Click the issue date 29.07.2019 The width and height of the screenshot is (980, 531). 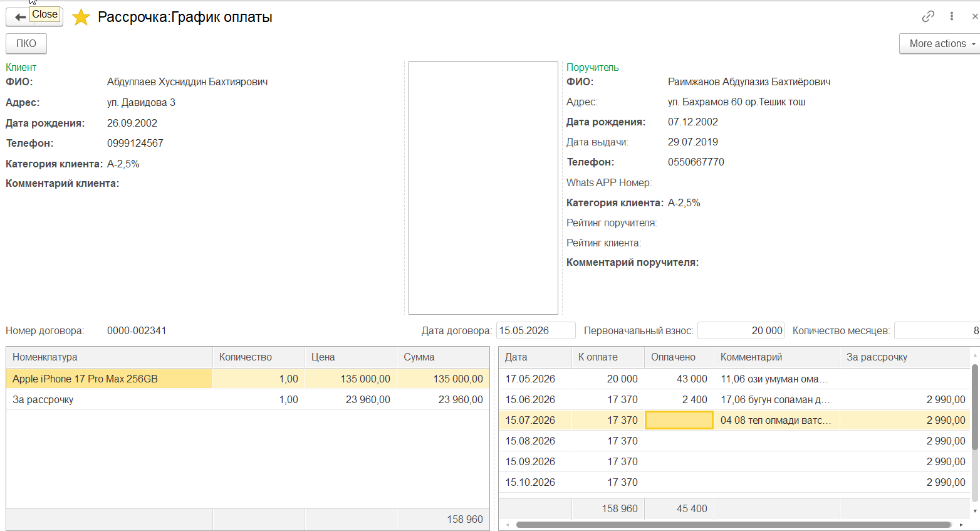pos(692,142)
